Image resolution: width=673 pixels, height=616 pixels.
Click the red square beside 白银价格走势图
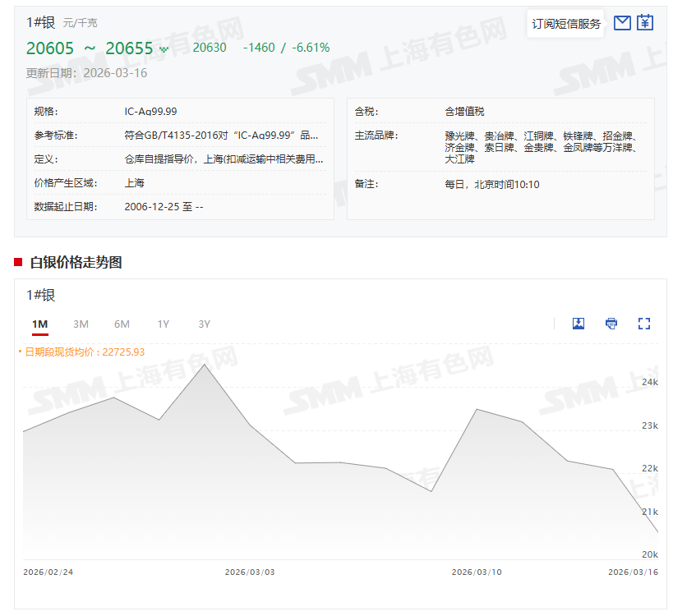tap(18, 262)
